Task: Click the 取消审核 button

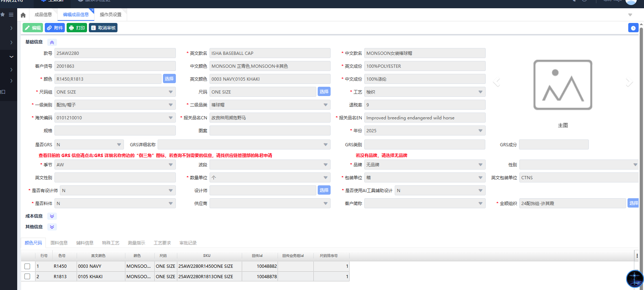Action: (x=103, y=28)
